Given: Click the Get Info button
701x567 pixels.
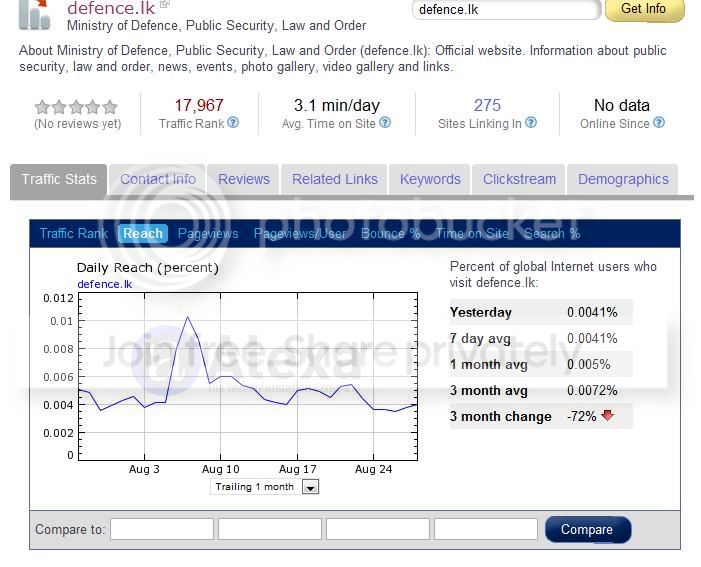Looking at the screenshot, I should pyautogui.click(x=644, y=9).
